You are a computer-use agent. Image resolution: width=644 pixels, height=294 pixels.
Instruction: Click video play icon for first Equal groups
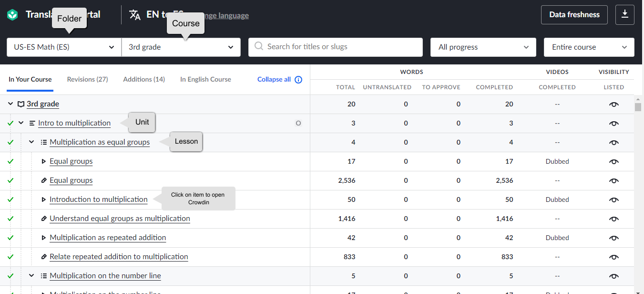(x=44, y=161)
